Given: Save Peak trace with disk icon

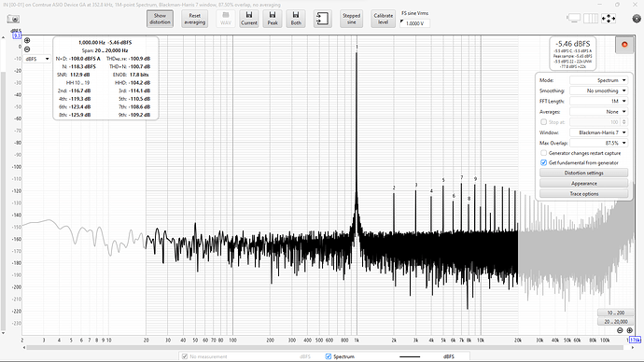Looking at the screenshot, I should pos(273,19).
